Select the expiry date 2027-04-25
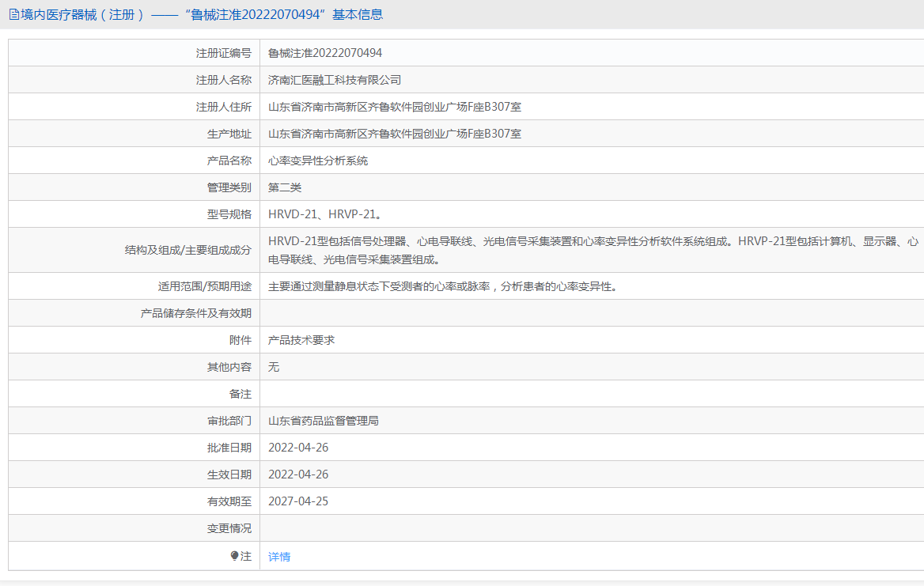Image resolution: width=924 pixels, height=586 pixels. (x=298, y=502)
